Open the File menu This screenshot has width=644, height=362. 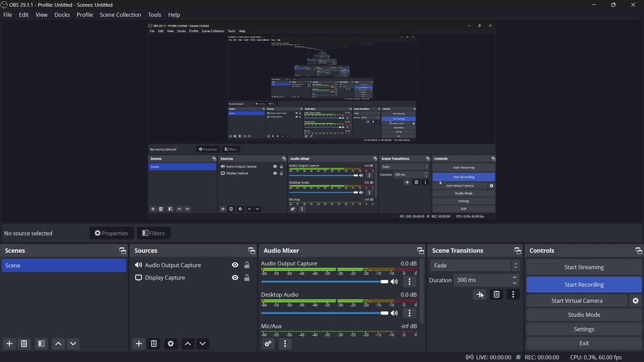pos(8,14)
